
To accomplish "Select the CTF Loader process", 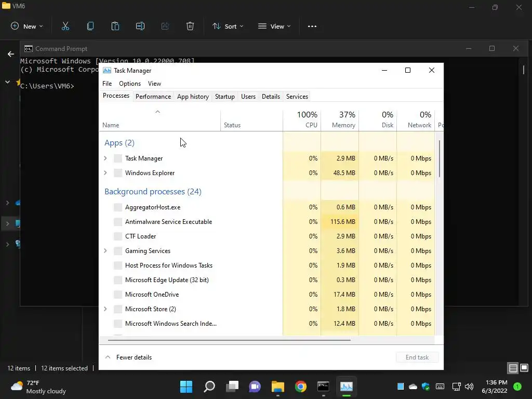I will click(267, 236).
